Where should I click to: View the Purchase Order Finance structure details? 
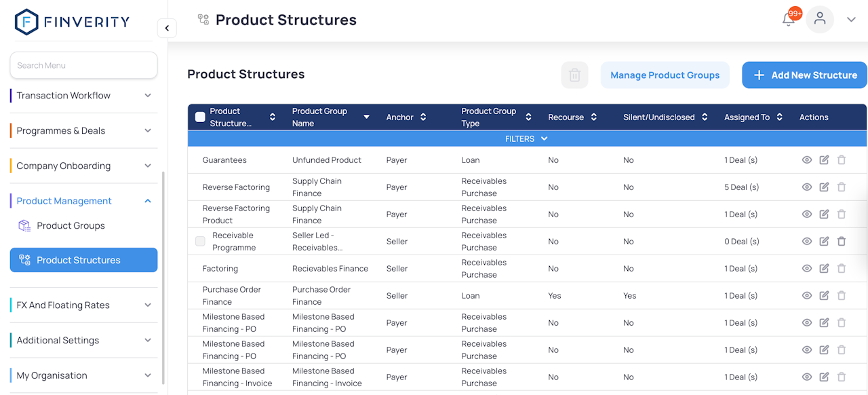pyautogui.click(x=807, y=296)
